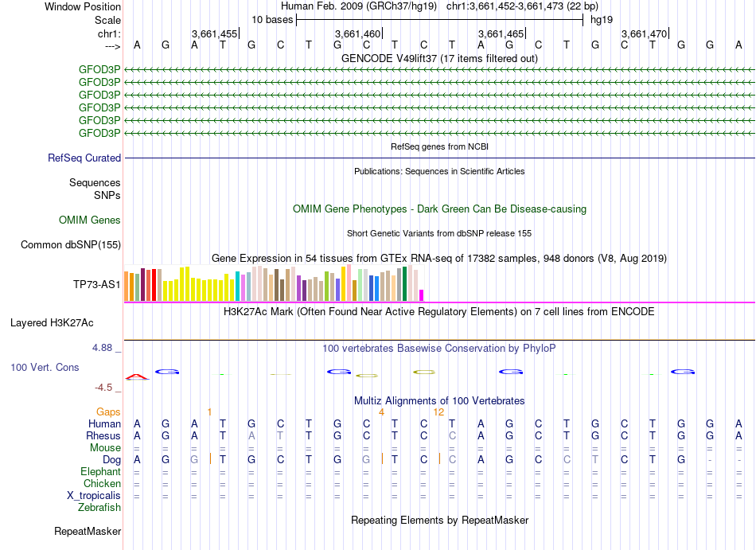Click the Dog alignment row label
This screenshot has height=550, width=756.
[111, 460]
